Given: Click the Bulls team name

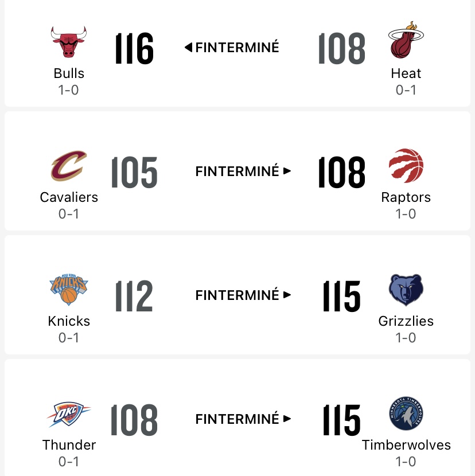Looking at the screenshot, I should (69, 73).
